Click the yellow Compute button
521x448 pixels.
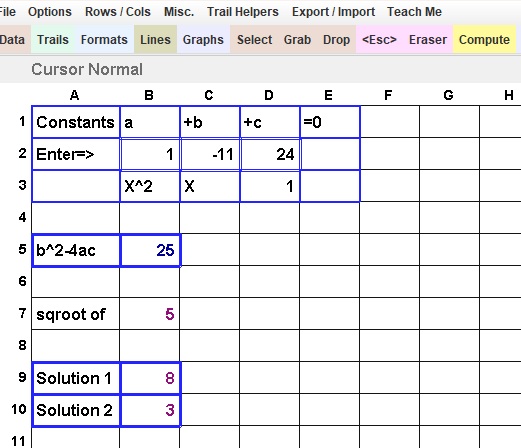click(484, 40)
